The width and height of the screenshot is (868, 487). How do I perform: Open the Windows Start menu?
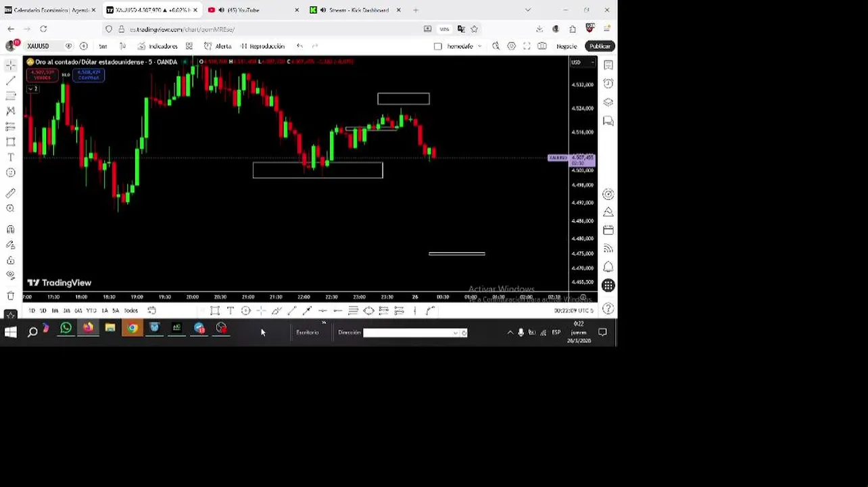click(10, 331)
